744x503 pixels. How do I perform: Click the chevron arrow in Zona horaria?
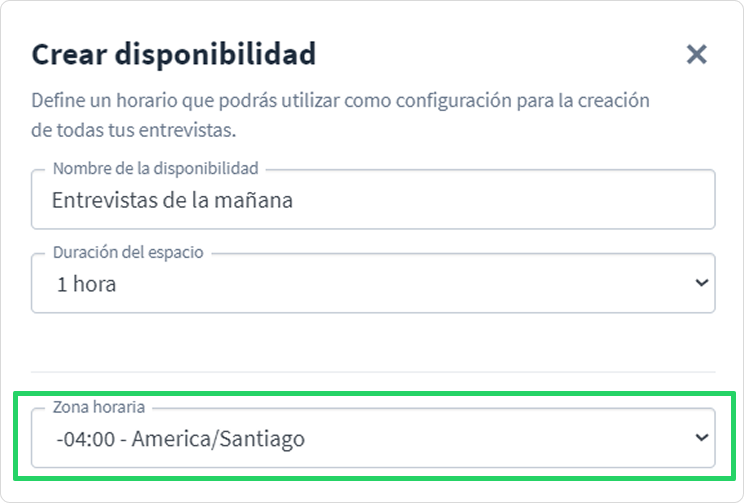(x=702, y=437)
